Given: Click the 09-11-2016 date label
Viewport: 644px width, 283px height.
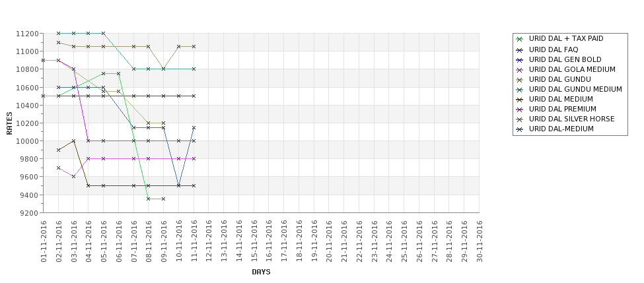Looking at the screenshot, I should click(163, 241).
